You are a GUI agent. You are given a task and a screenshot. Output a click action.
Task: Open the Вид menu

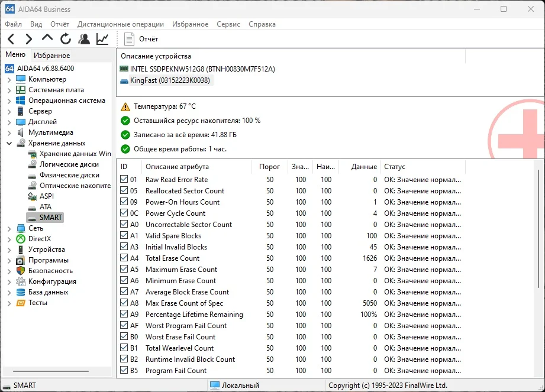tap(36, 24)
